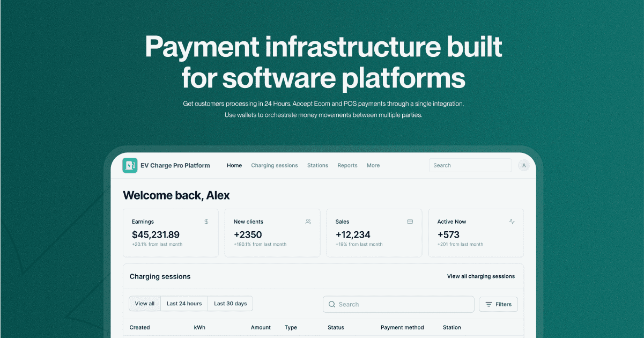Select the View all sessions filter
The width and height of the screenshot is (644, 338).
144,303
